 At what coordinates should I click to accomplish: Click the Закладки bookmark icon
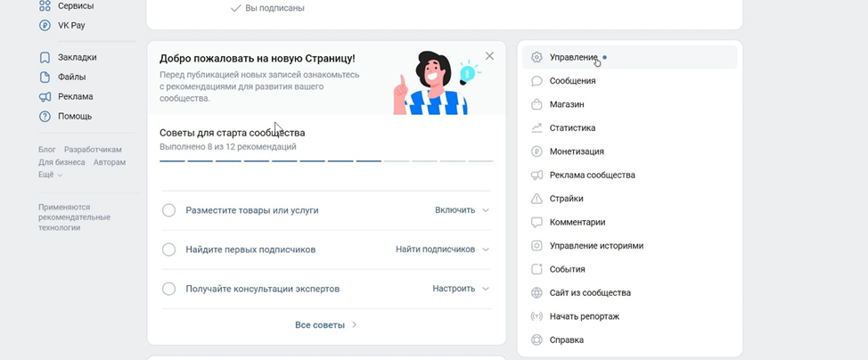(45, 58)
